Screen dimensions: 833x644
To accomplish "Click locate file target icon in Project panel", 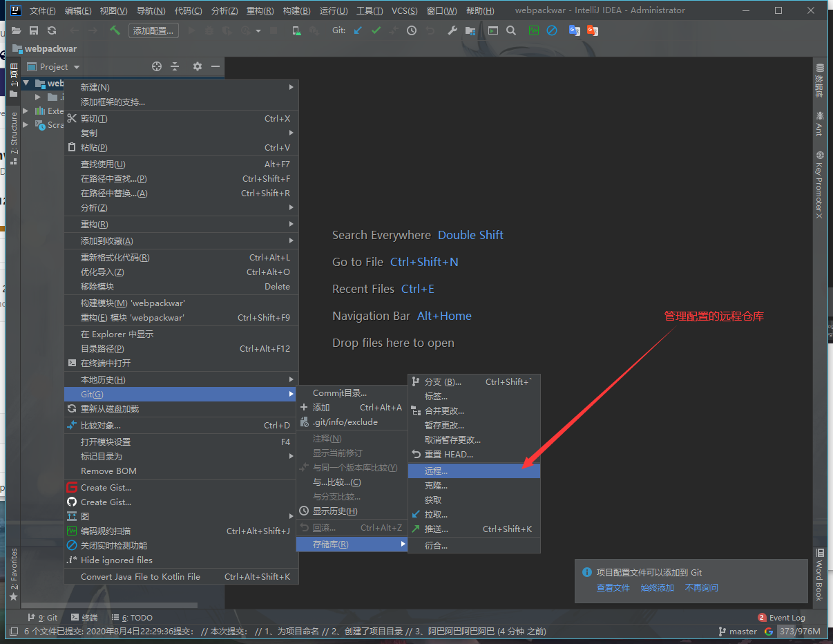I will 157,66.
